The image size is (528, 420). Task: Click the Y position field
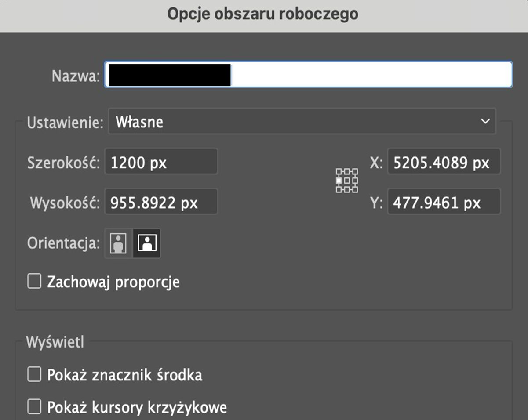tap(444, 202)
